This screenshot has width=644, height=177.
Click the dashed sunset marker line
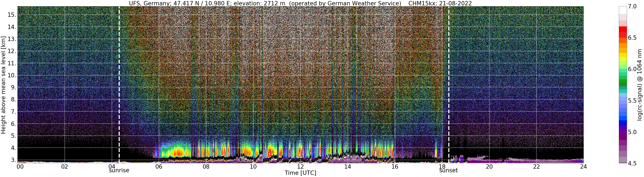[449, 85]
